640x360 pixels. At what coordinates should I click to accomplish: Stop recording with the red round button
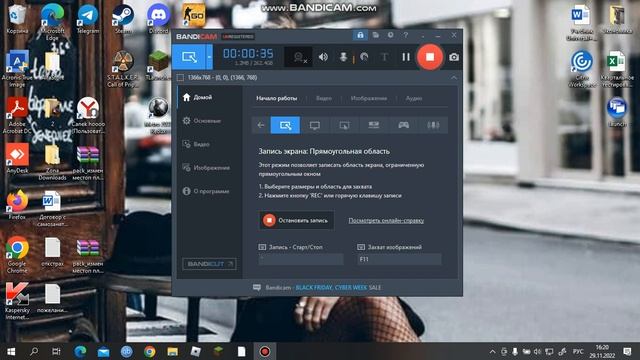pyautogui.click(x=430, y=57)
